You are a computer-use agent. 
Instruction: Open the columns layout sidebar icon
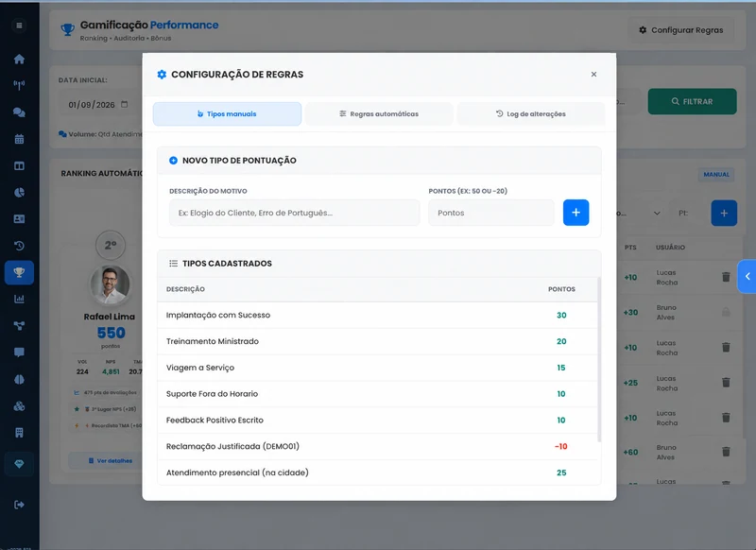pyautogui.click(x=19, y=165)
